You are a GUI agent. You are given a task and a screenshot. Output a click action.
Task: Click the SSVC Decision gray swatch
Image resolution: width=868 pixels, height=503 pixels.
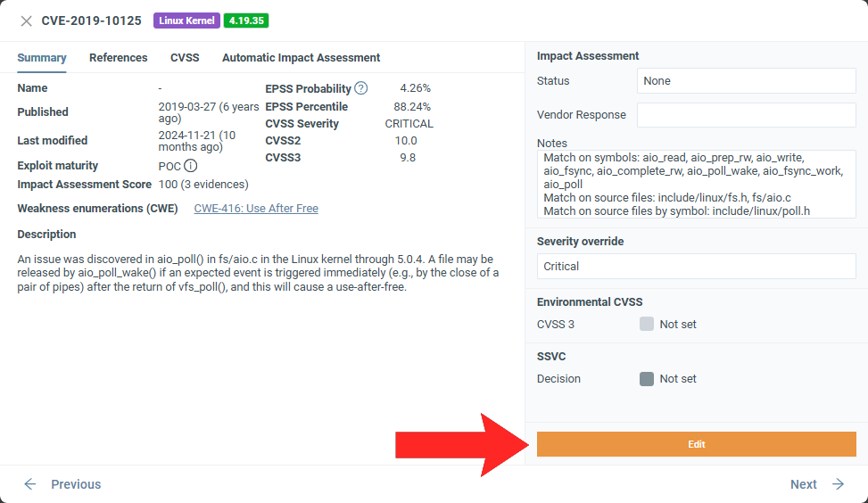click(647, 379)
